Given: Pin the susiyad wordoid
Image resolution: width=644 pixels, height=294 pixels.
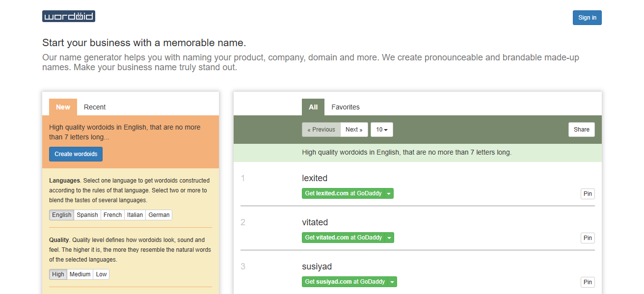Looking at the screenshot, I should coord(588,282).
